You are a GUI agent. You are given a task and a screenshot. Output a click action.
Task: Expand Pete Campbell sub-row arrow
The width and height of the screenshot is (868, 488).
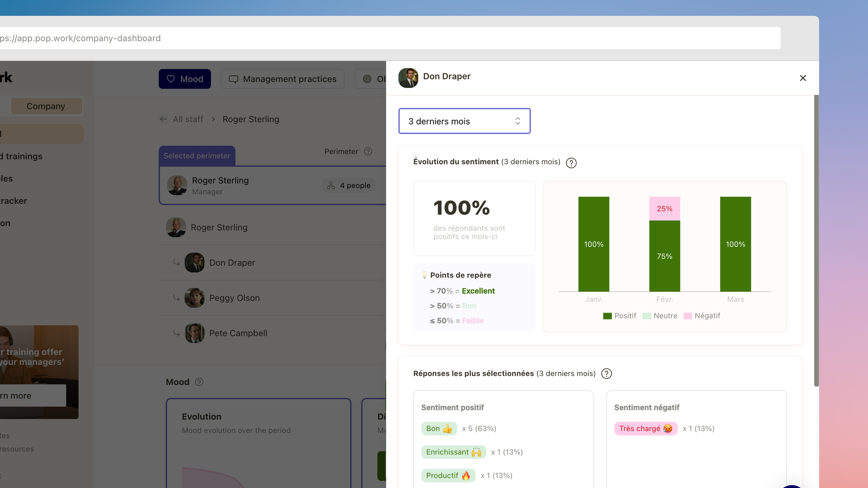point(176,333)
